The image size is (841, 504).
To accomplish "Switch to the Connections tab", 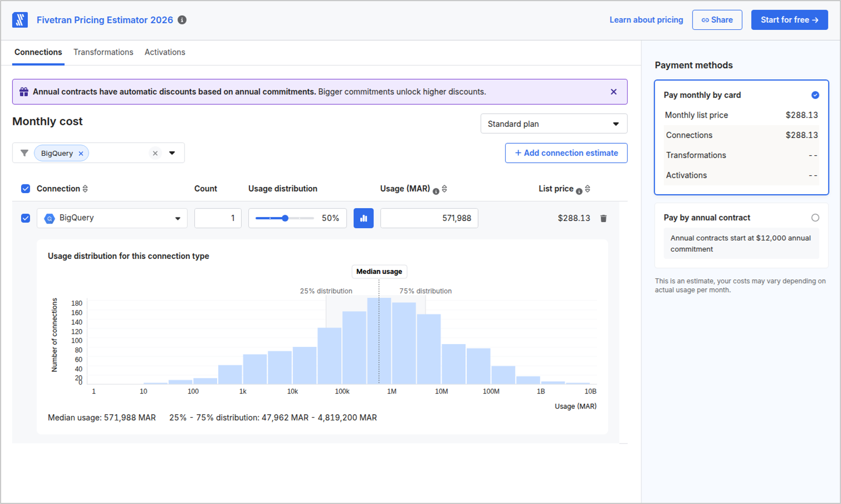I will pos(38,52).
